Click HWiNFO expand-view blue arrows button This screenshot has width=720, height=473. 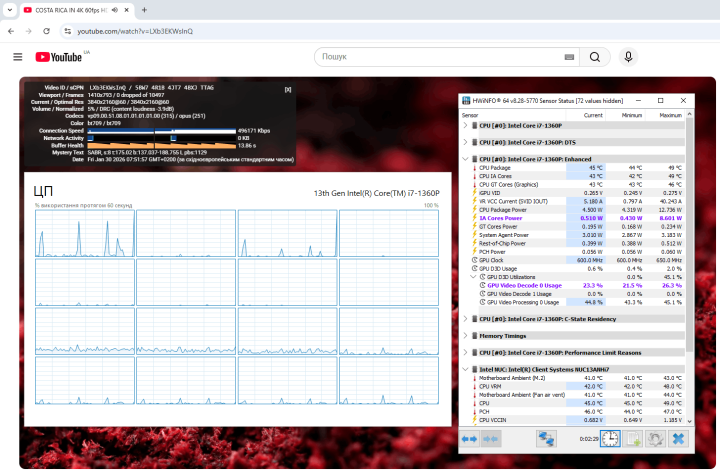coord(469,439)
